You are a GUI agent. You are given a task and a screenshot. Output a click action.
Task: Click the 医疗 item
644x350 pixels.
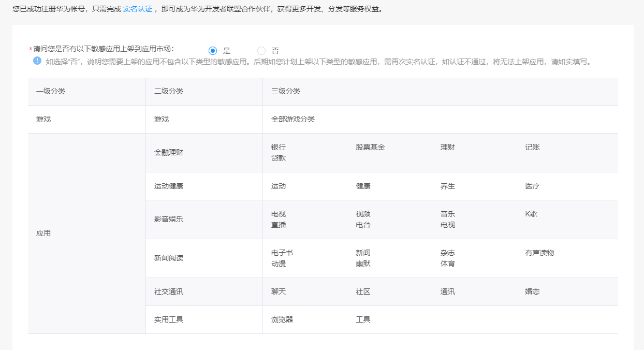point(532,186)
